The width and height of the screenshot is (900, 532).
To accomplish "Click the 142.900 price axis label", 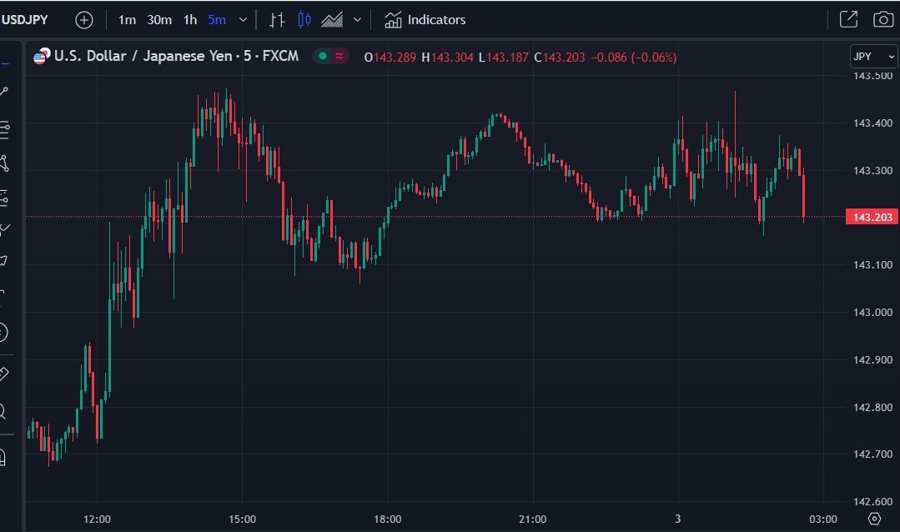I will pos(872,360).
